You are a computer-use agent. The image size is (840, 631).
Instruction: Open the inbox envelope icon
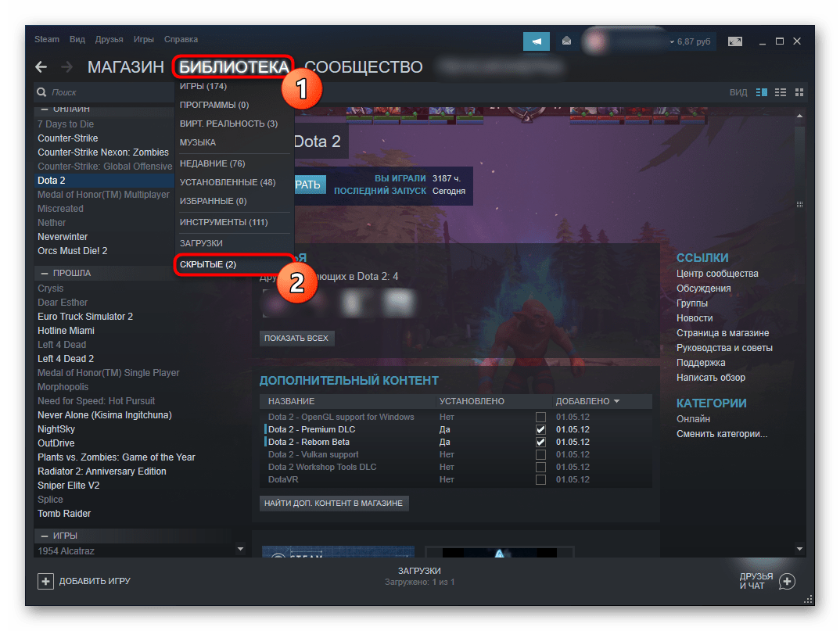pyautogui.click(x=566, y=41)
